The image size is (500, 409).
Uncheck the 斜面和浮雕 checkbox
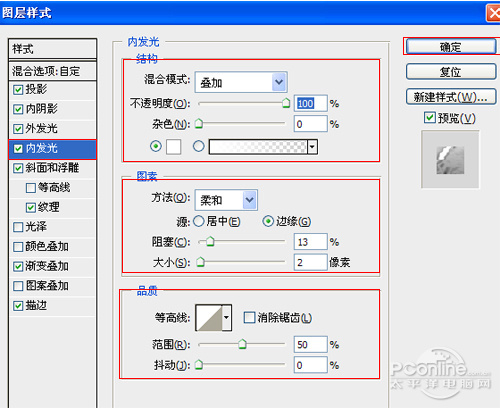18,168
